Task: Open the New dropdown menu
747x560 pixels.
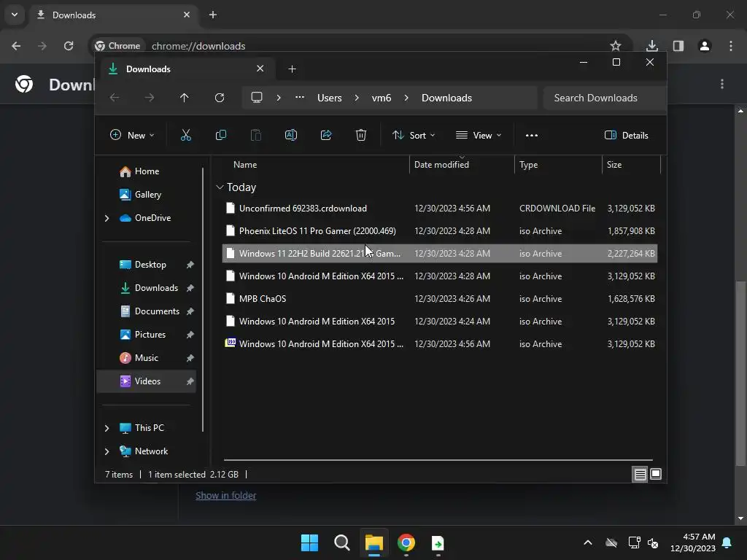Action: tap(132, 135)
